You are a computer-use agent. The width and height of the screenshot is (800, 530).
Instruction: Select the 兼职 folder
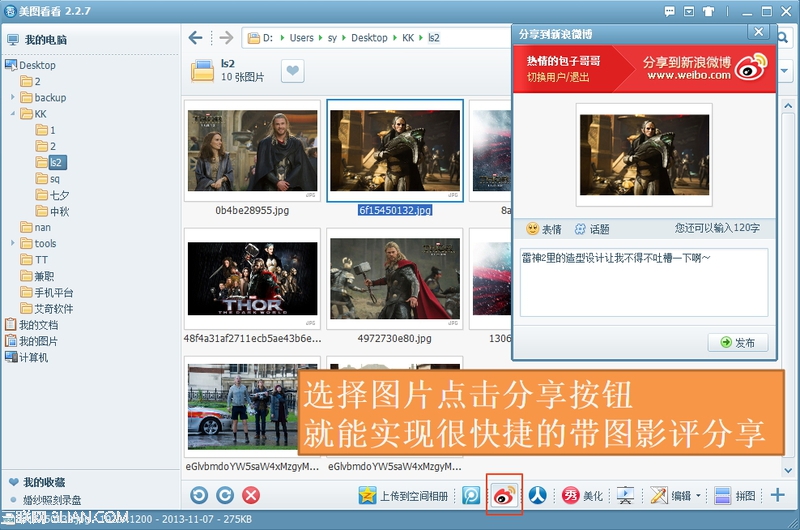(37, 275)
